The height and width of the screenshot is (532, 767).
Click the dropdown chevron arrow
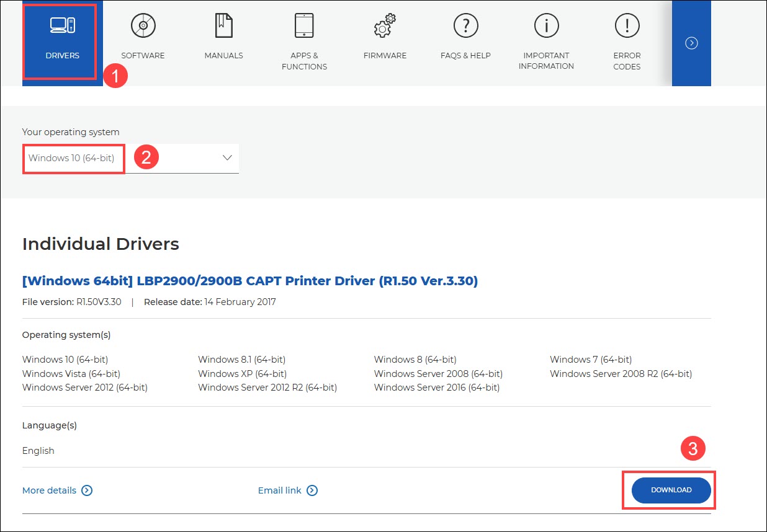click(x=227, y=157)
